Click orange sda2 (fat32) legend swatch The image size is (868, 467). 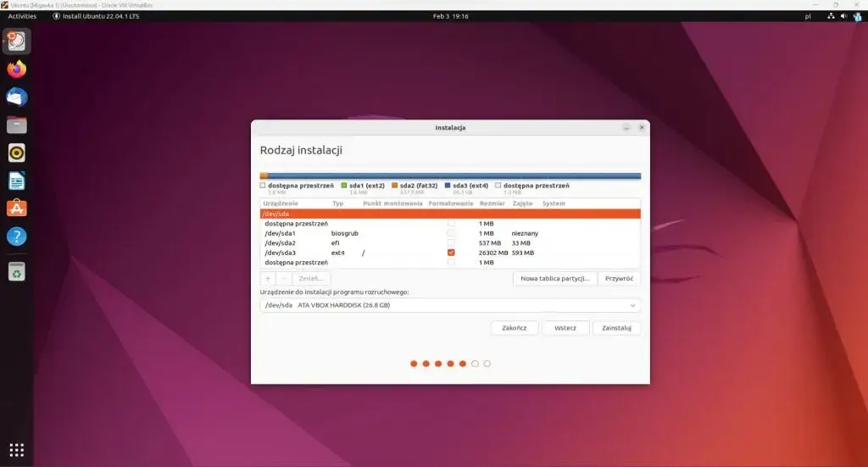pos(395,186)
